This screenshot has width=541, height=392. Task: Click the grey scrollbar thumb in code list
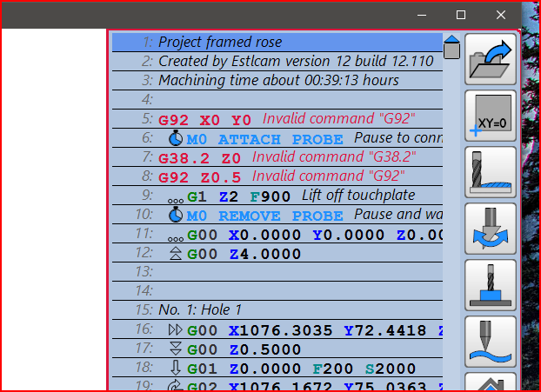tap(451, 51)
